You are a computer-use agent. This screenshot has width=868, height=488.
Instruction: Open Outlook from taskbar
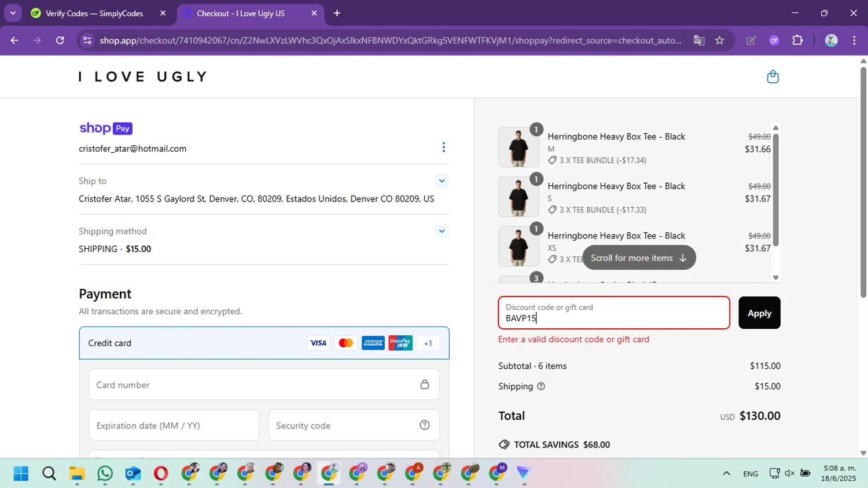pos(133,474)
